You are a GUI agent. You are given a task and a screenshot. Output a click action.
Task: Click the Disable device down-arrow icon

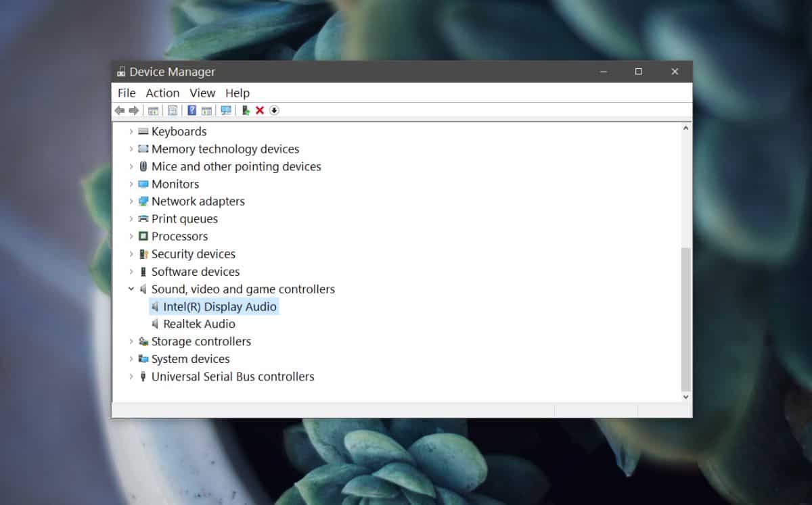tap(274, 110)
